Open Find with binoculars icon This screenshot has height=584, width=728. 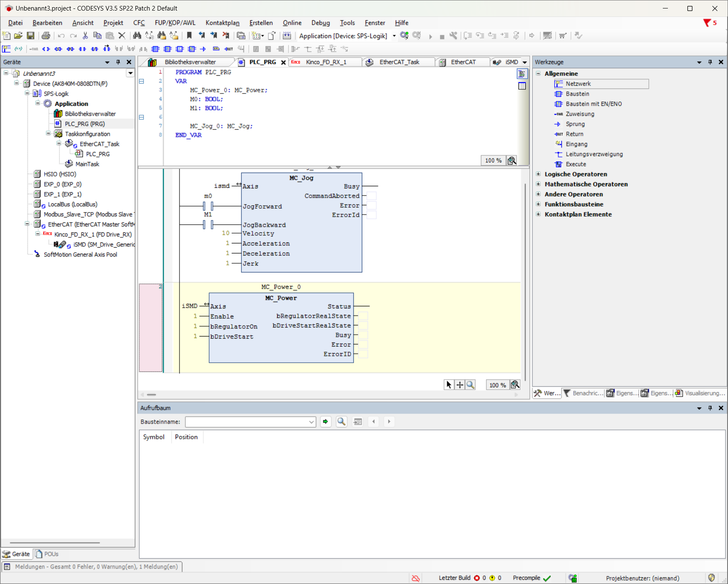click(x=137, y=36)
